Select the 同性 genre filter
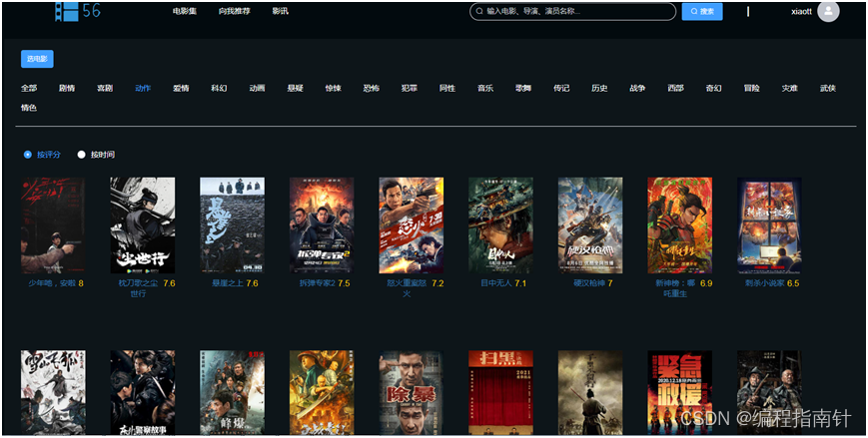The width and height of the screenshot is (868, 438). (x=447, y=88)
